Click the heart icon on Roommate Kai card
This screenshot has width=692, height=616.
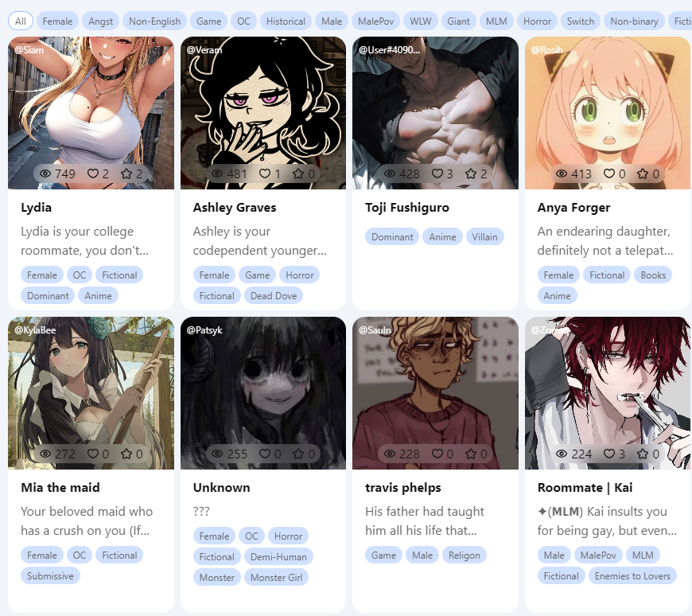pyautogui.click(x=608, y=454)
